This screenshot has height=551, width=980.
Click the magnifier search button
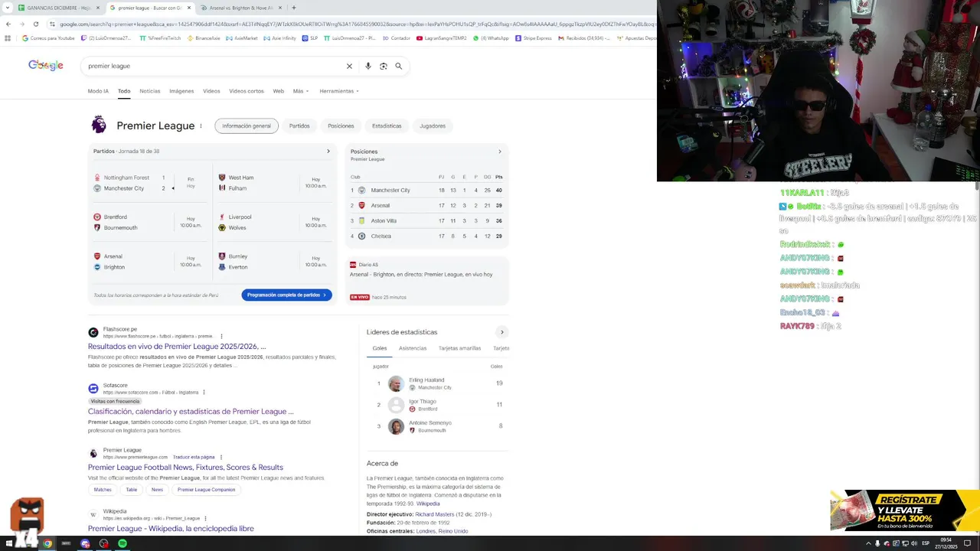[399, 66]
